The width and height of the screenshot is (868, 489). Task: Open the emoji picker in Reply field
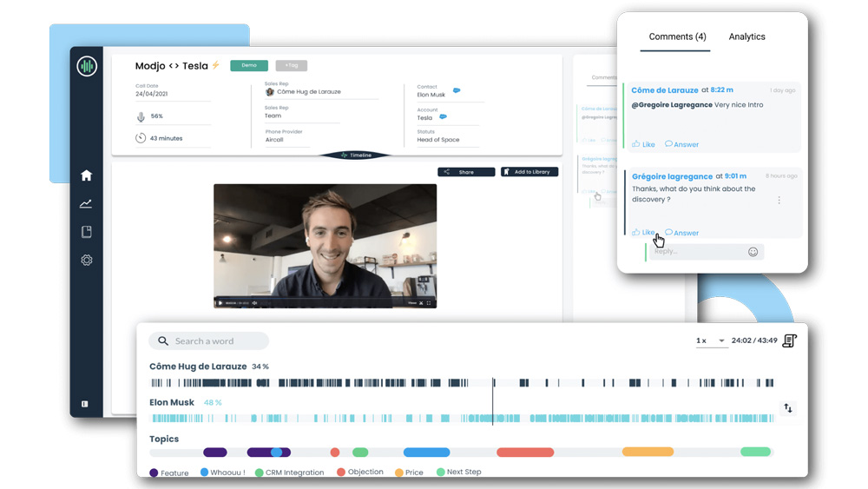pyautogui.click(x=753, y=252)
